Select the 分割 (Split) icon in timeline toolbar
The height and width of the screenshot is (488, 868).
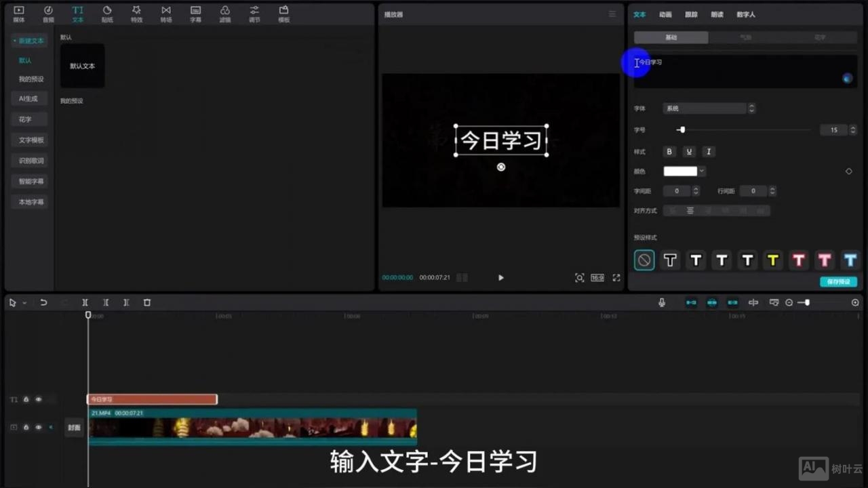85,302
